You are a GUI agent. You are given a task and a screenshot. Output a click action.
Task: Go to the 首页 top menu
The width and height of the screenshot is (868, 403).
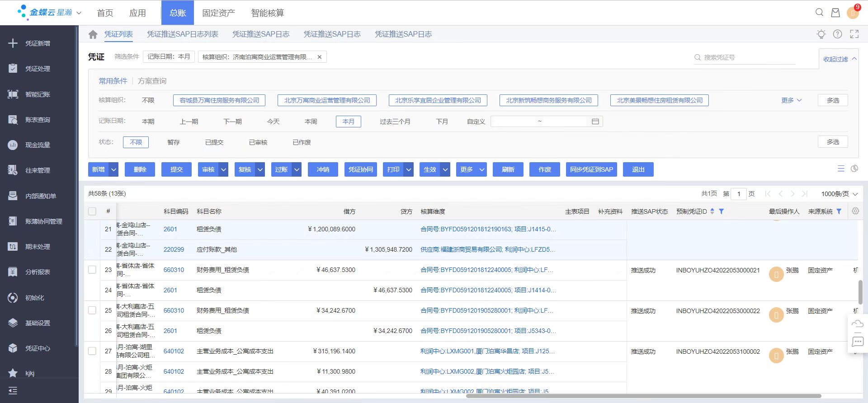(105, 13)
